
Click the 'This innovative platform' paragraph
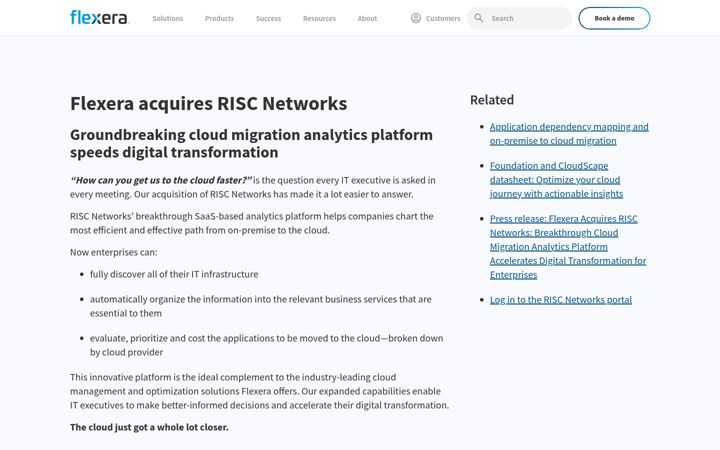point(259,391)
